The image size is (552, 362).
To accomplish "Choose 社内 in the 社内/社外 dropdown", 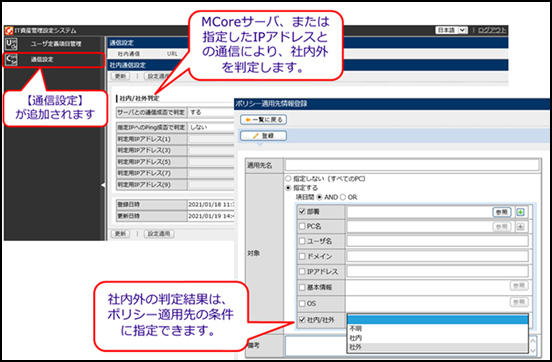I will 438,338.
